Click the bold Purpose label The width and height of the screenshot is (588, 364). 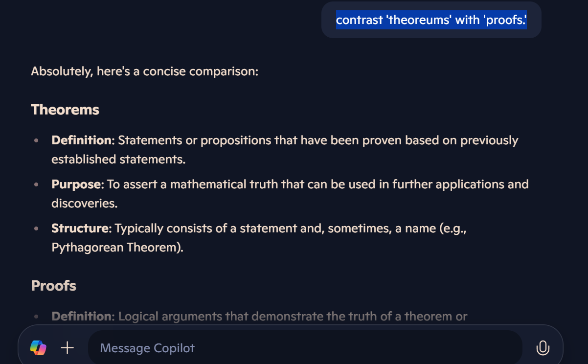[x=77, y=184]
